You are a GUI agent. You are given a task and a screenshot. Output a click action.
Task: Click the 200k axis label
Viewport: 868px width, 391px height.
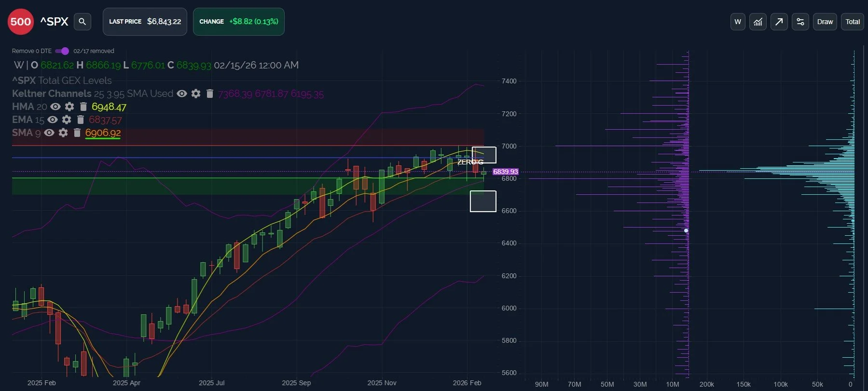pos(706,384)
